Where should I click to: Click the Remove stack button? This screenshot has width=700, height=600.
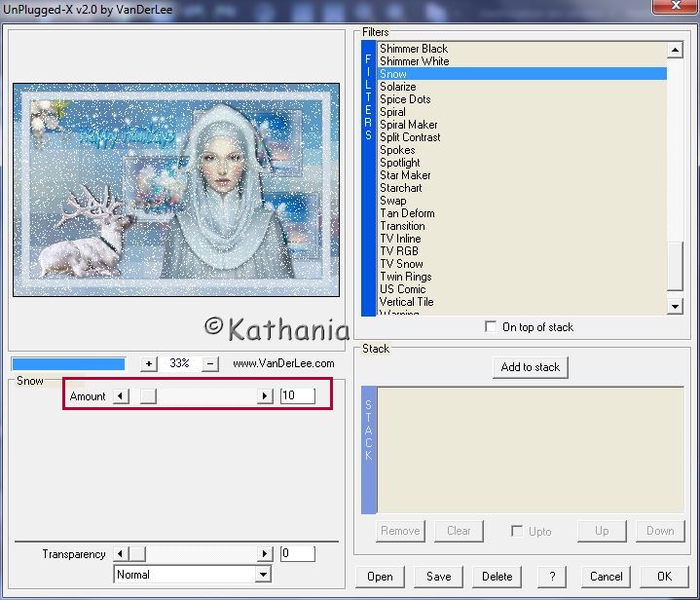(400, 531)
